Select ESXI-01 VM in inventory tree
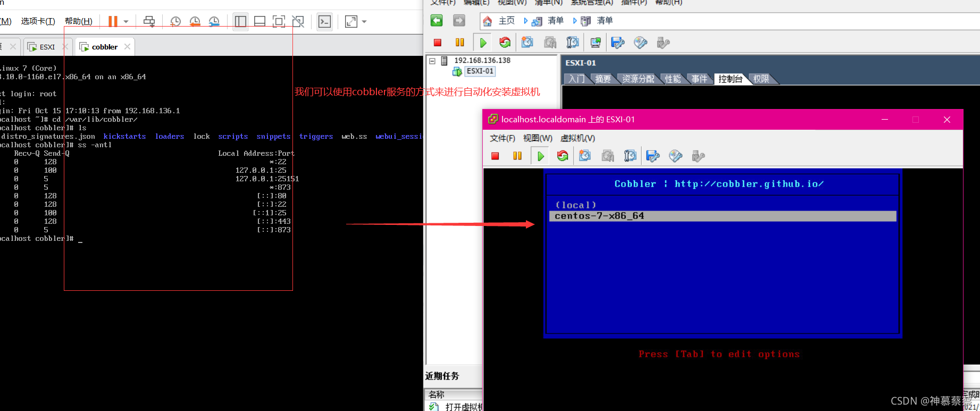The height and width of the screenshot is (411, 980). coord(480,71)
